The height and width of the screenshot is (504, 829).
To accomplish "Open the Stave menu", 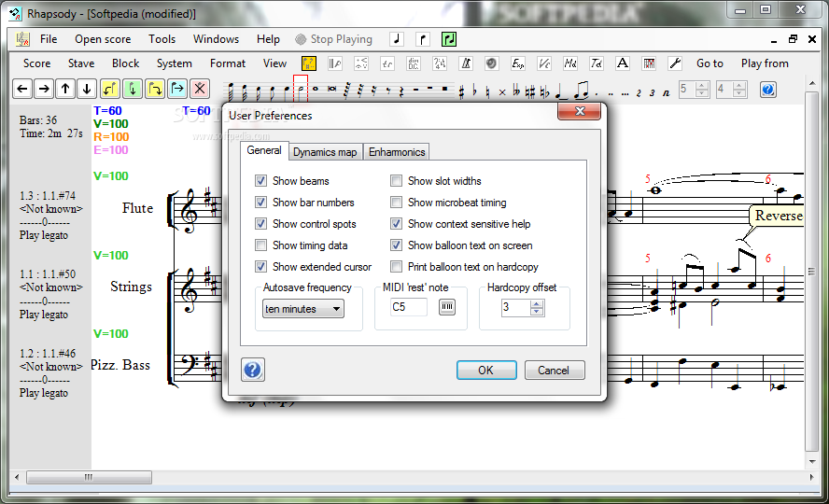I will pos(81,63).
